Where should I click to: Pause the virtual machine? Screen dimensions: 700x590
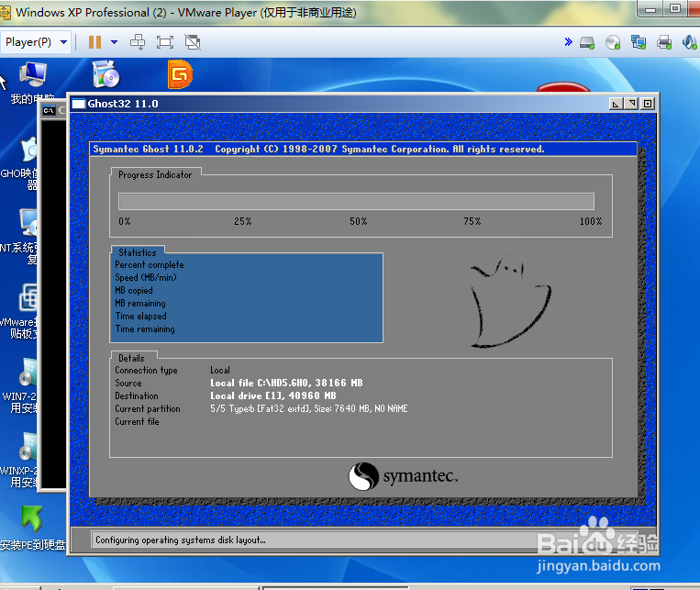pos(94,42)
